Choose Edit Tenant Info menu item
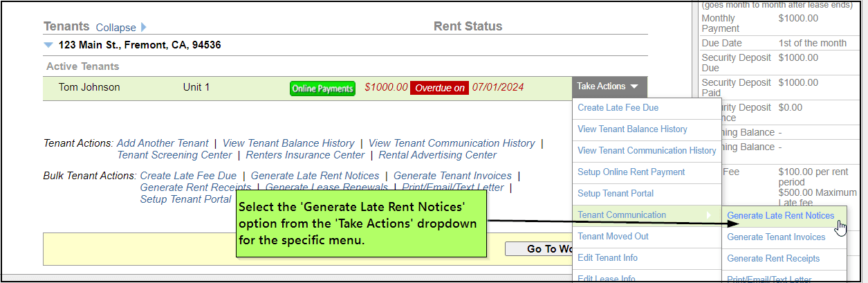The image size is (868, 283). coord(607,258)
